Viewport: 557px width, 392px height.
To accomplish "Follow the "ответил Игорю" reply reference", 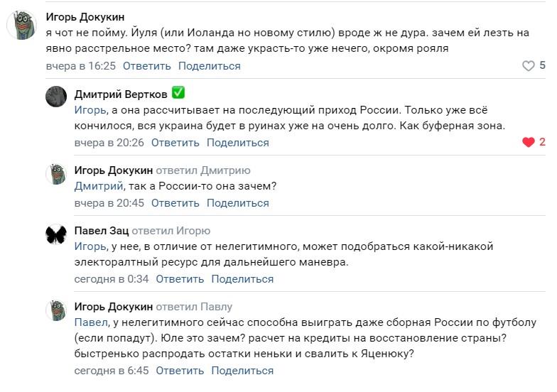I will 171,231.
